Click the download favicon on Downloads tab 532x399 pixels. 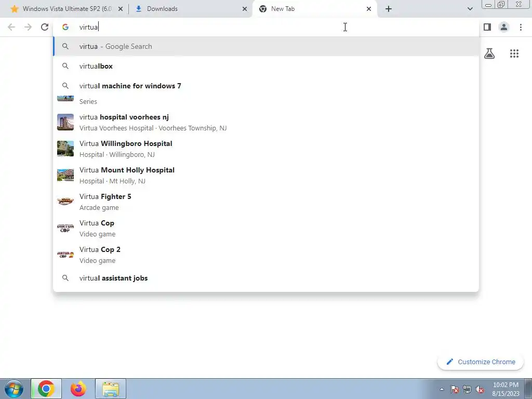click(138, 9)
